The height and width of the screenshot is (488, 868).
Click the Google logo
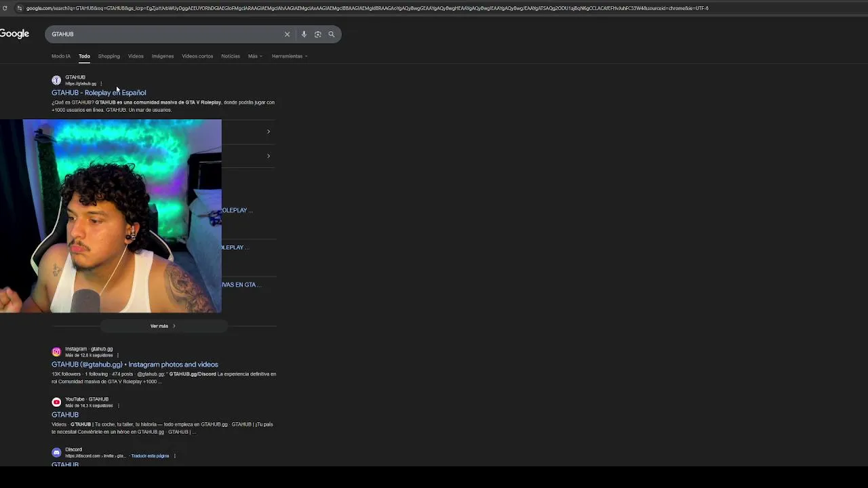(14, 34)
